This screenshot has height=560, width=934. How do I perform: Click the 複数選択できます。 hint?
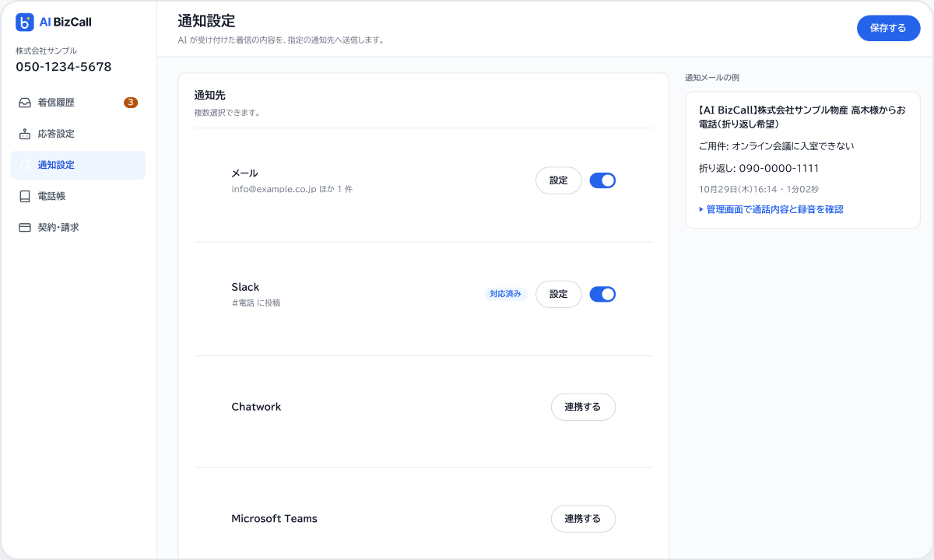click(x=226, y=113)
